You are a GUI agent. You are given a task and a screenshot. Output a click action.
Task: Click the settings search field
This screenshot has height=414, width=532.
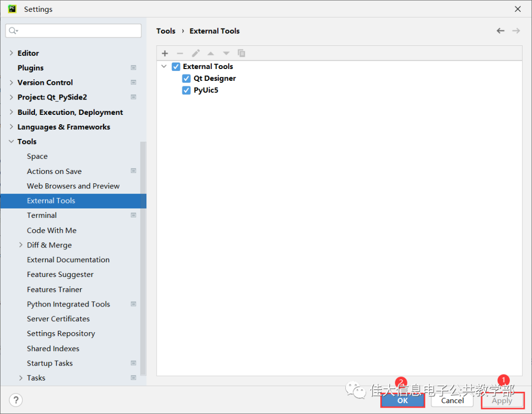point(74,31)
